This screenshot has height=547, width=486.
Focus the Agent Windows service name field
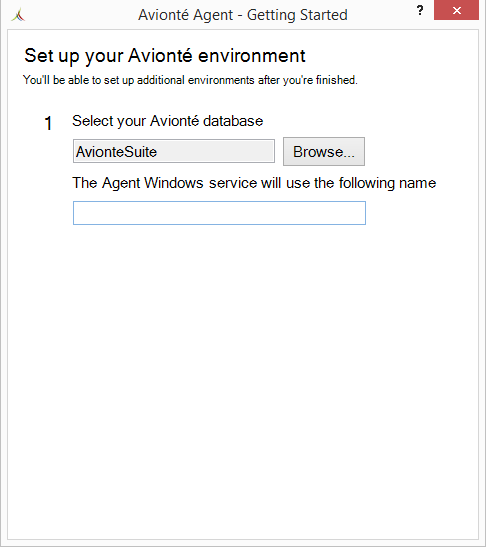[x=219, y=213]
